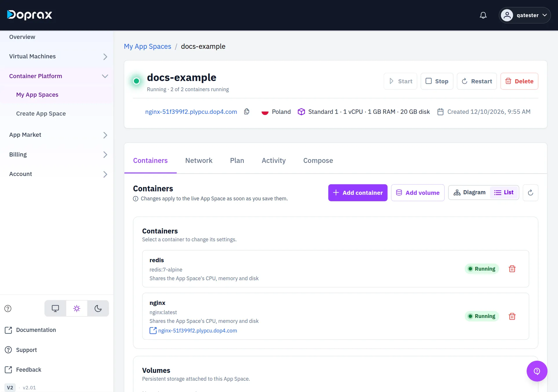The image size is (558, 392).
Task: Enable dark theme mode
Action: click(98, 308)
